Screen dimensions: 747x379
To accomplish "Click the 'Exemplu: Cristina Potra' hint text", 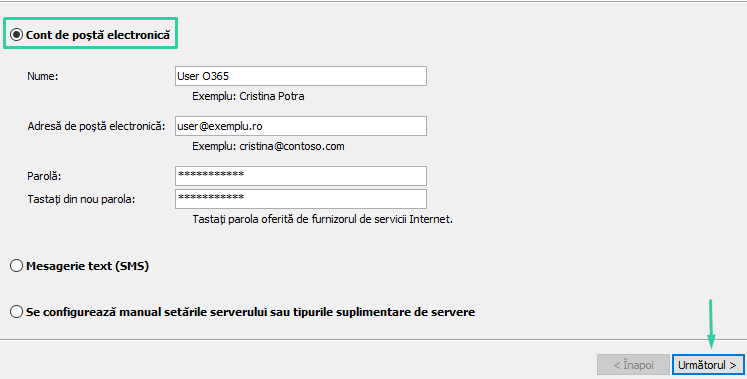I will tap(248, 96).
